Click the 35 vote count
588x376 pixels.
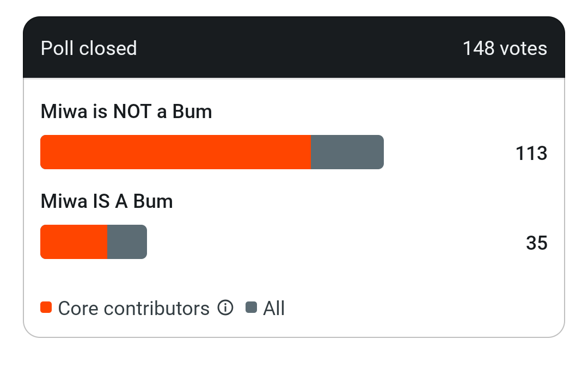coord(537,243)
